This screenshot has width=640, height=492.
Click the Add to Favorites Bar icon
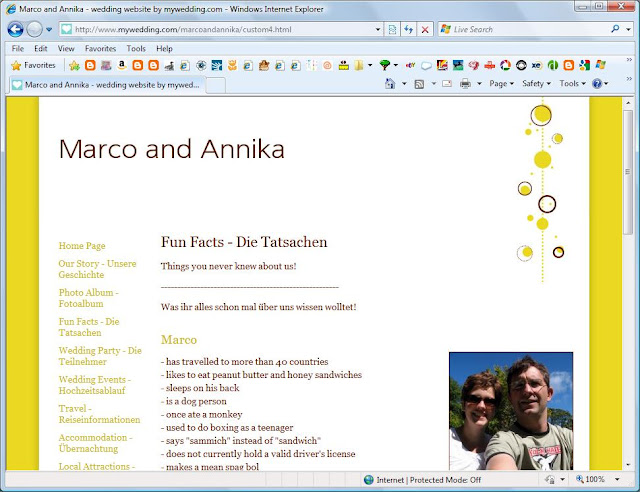point(74,65)
